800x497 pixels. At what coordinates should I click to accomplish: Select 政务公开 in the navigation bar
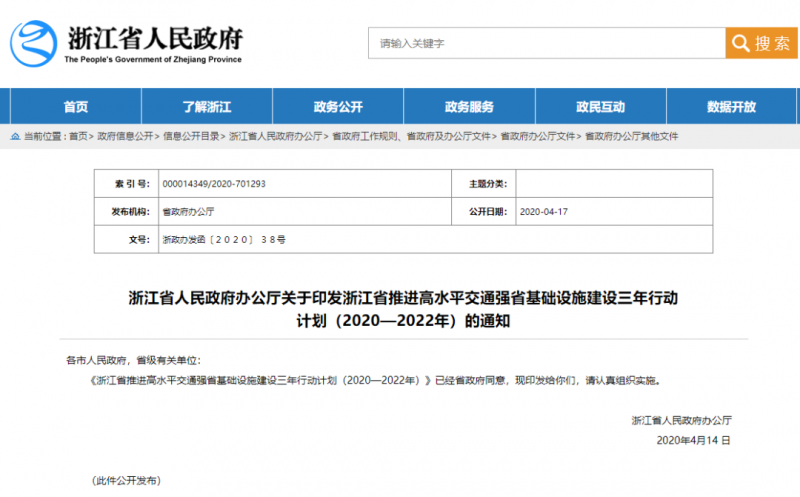pyautogui.click(x=337, y=107)
